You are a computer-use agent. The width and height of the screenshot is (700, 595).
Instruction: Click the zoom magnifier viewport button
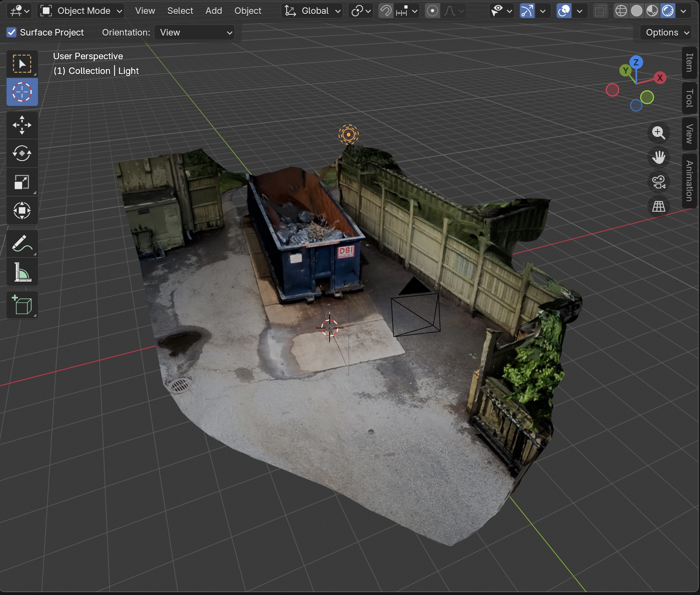tap(658, 133)
